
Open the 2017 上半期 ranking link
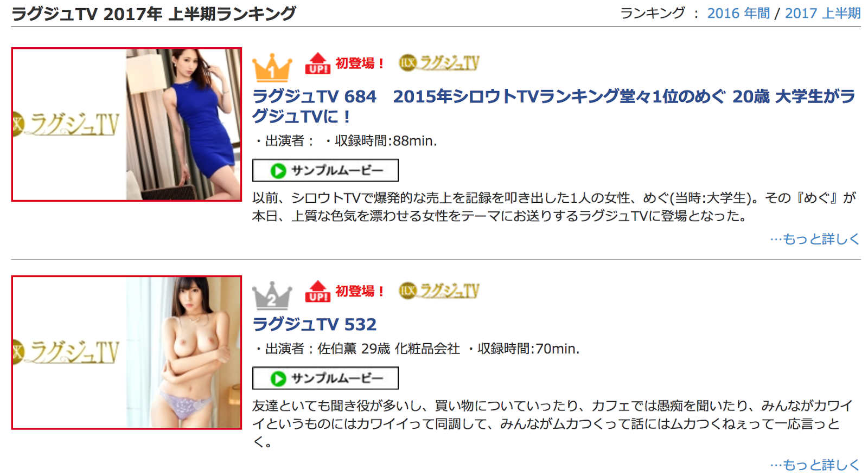(x=822, y=14)
